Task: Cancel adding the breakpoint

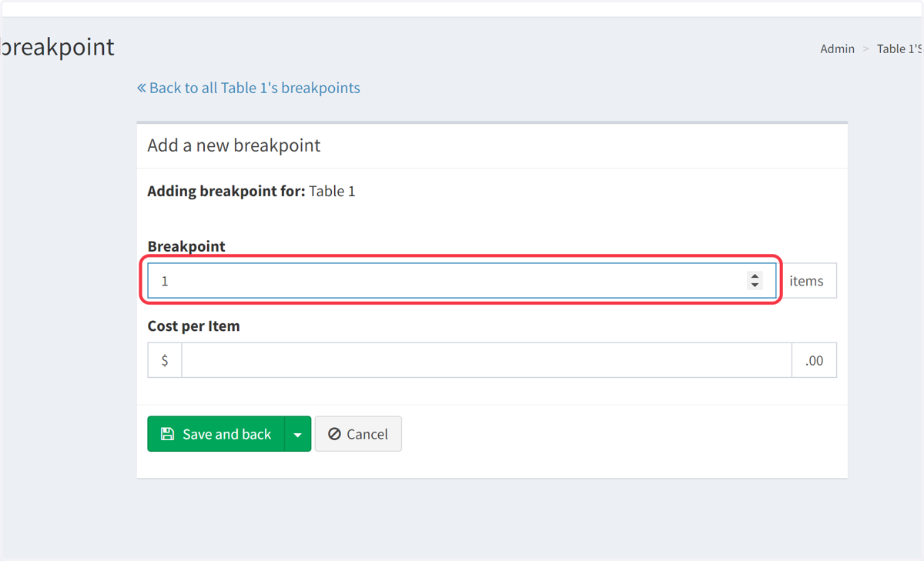Action: click(x=358, y=434)
